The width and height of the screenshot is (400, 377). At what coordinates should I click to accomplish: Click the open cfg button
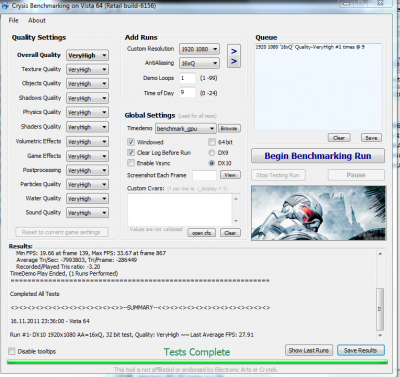tap(201, 233)
